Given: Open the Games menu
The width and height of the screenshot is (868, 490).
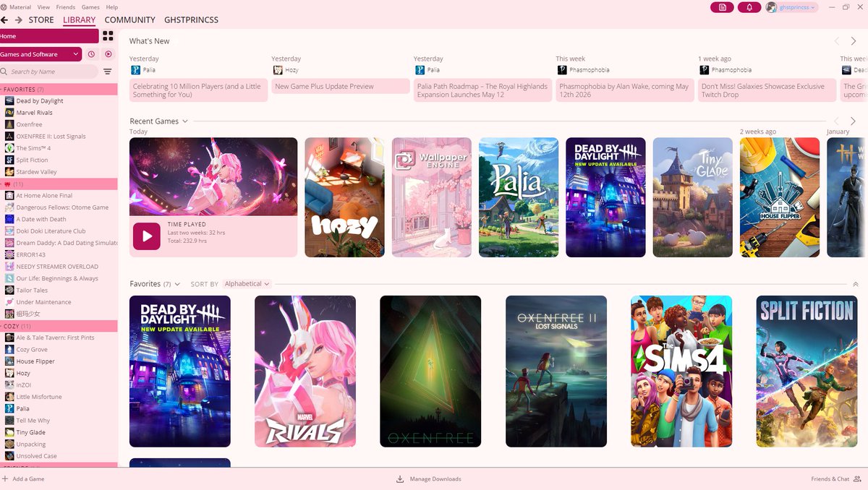Looking at the screenshot, I should 90,7.
